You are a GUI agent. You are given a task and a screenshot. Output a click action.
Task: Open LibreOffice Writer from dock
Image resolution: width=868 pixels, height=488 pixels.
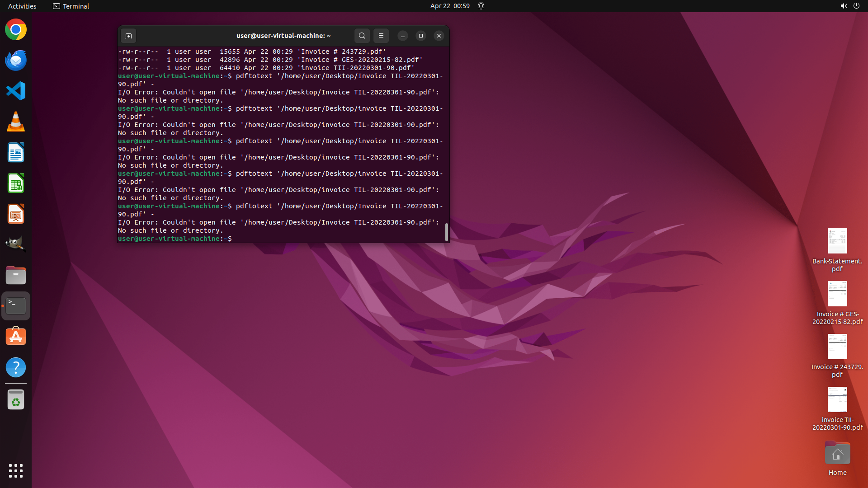pyautogui.click(x=16, y=153)
